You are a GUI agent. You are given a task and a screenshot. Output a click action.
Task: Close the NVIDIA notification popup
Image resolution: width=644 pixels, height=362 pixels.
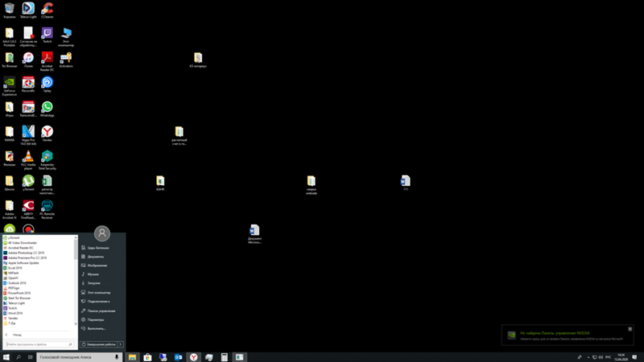pos(630,329)
